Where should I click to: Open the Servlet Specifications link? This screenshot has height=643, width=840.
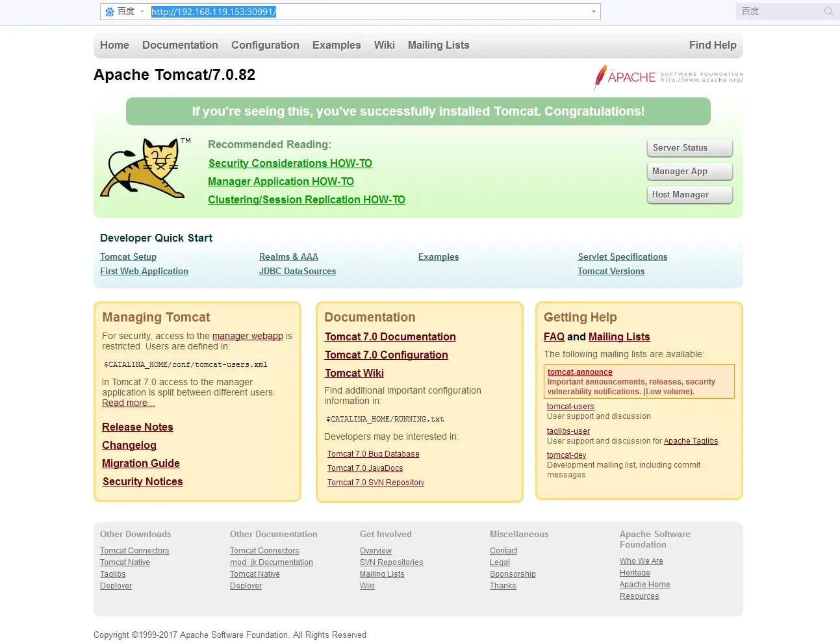tap(622, 257)
